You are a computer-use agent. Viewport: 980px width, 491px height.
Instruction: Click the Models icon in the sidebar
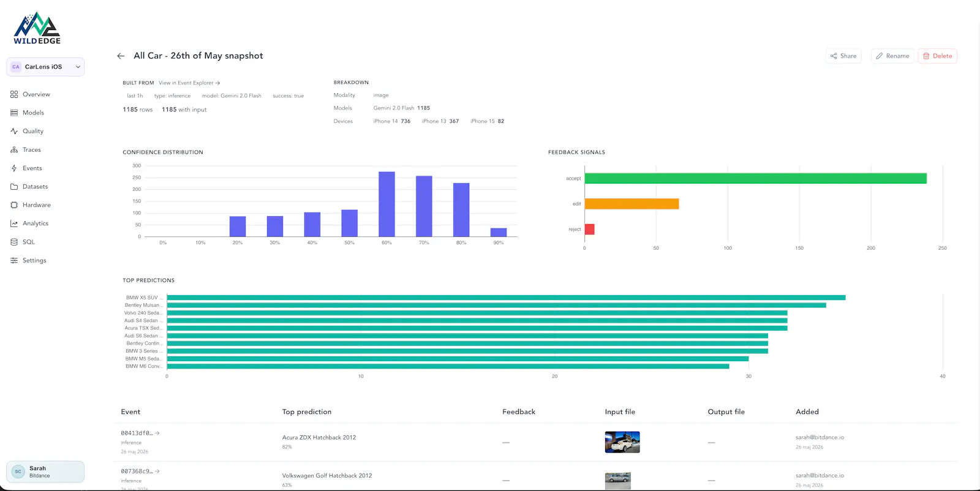coord(14,113)
